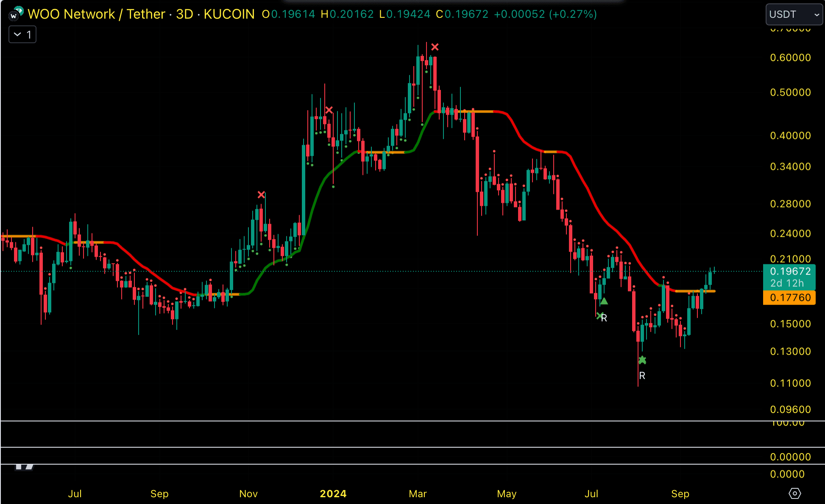Click the 0.28000 price scale label

[x=790, y=204]
